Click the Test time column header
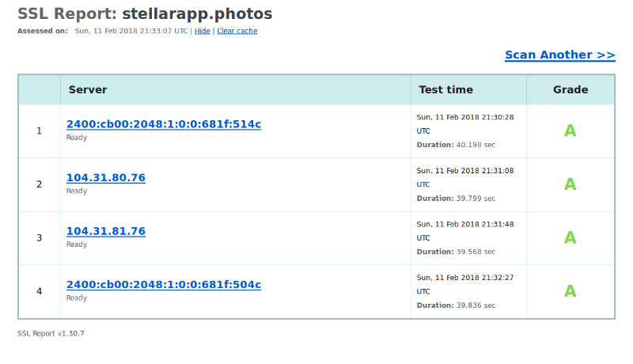The image size is (633, 364). (x=445, y=89)
